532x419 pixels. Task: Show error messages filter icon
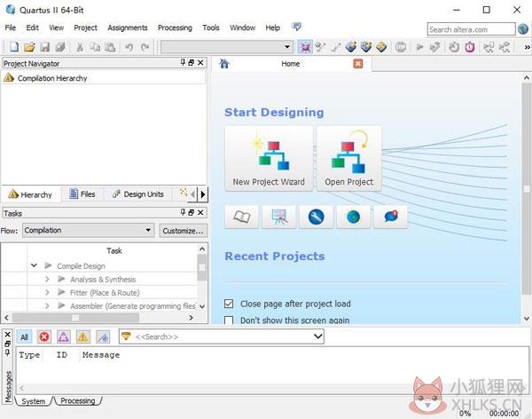[x=44, y=336]
